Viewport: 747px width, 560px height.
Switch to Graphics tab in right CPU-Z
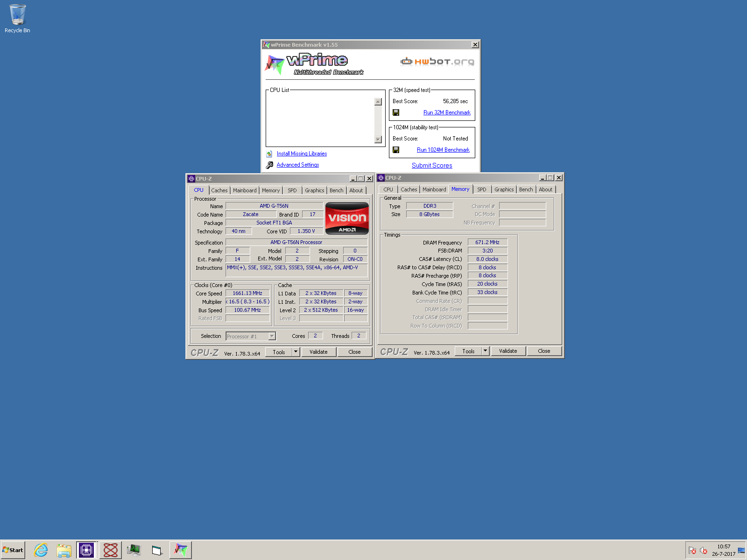[504, 189]
